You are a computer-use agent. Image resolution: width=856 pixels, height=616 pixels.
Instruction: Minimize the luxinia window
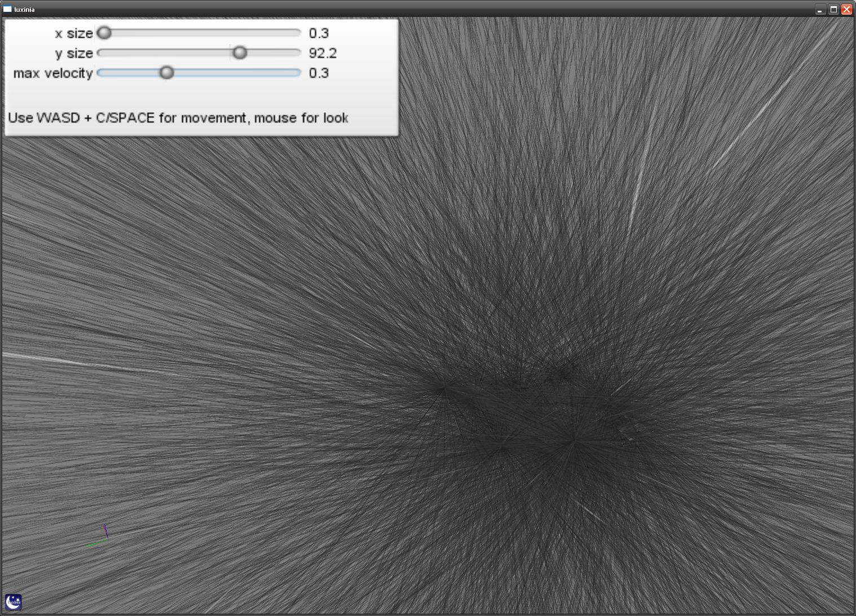[820, 10]
